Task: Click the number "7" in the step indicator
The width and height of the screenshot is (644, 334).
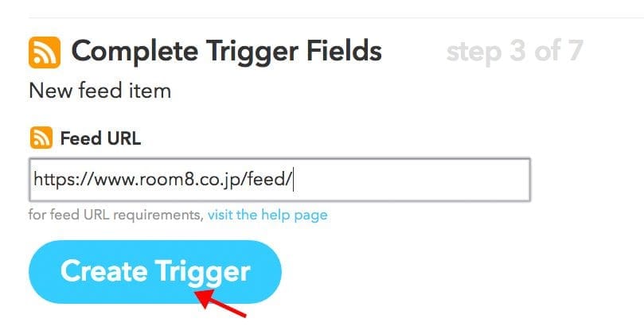Action: (x=574, y=52)
